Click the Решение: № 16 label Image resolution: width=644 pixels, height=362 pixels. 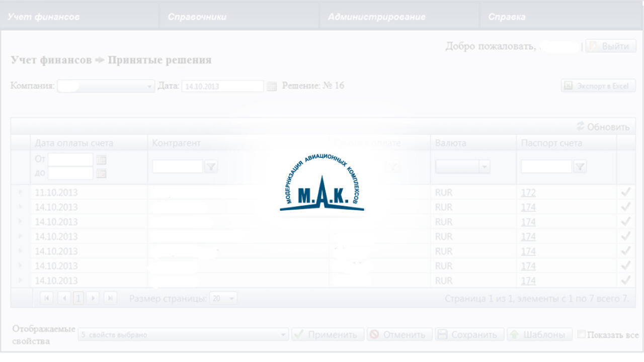(x=313, y=85)
